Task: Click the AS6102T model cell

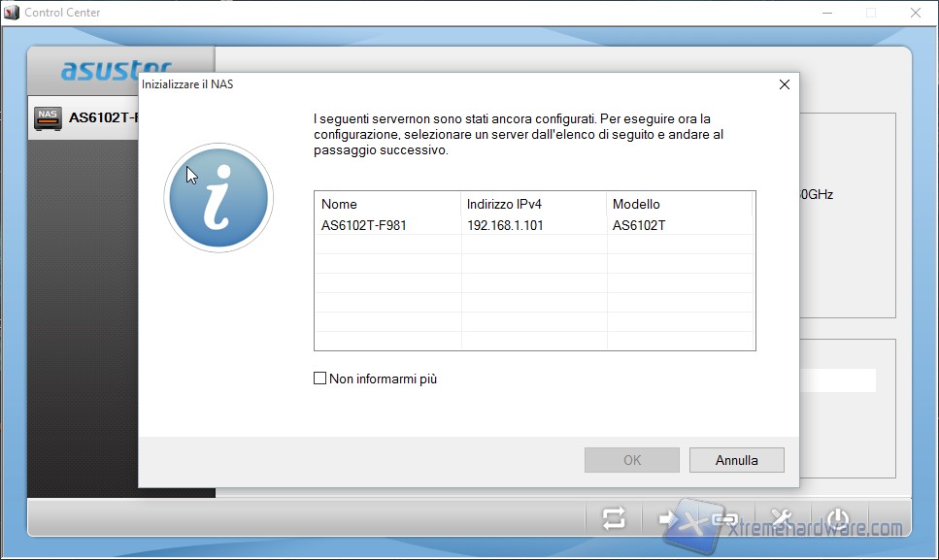Action: (639, 225)
